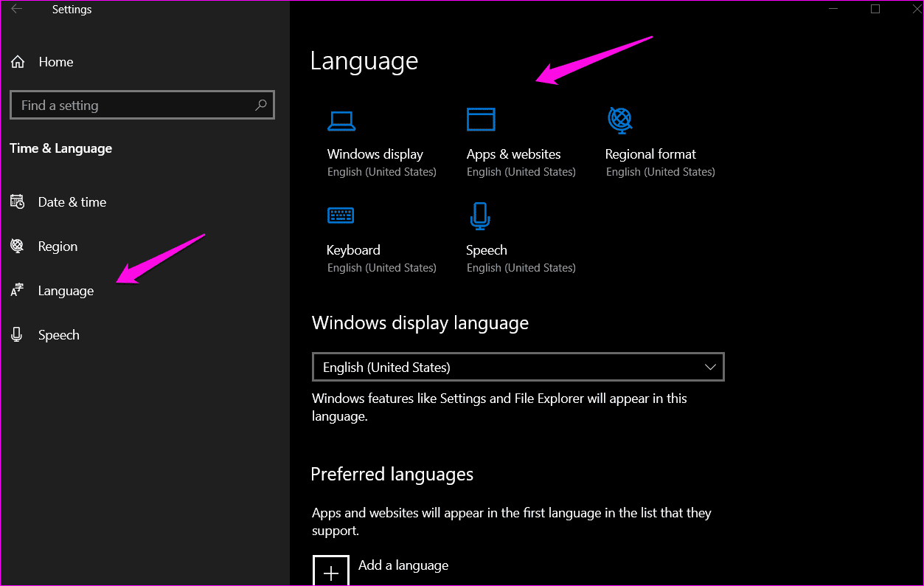The height and width of the screenshot is (586, 924).
Task: Click the Language page heading
Action: [364, 61]
